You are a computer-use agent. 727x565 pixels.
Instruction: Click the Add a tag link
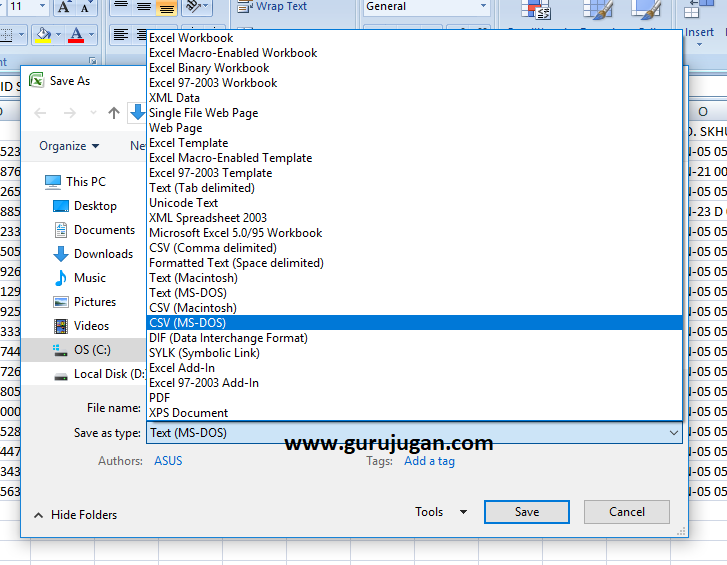point(429,461)
